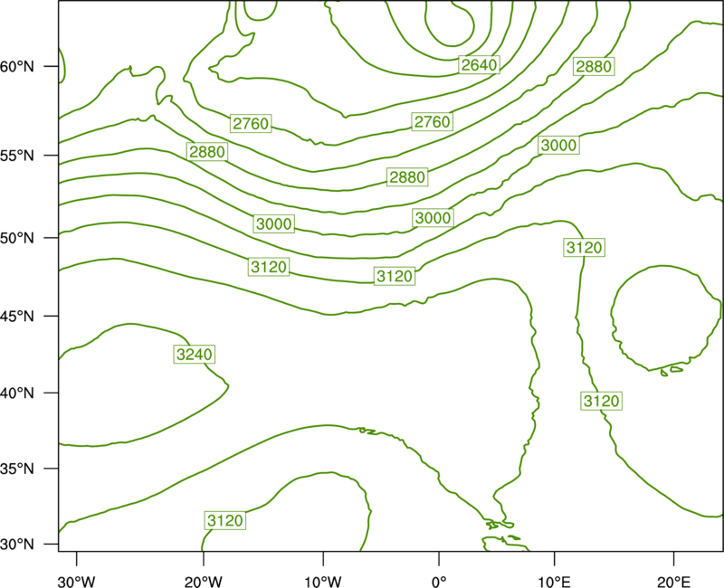
Task: Select the 3240 contour label
Action: tap(195, 355)
